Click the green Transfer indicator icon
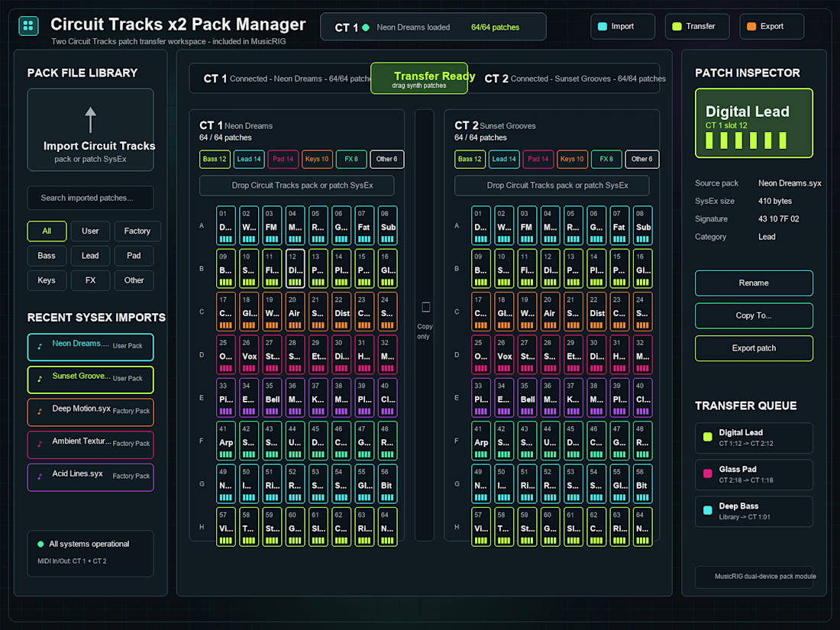 pyautogui.click(x=677, y=26)
